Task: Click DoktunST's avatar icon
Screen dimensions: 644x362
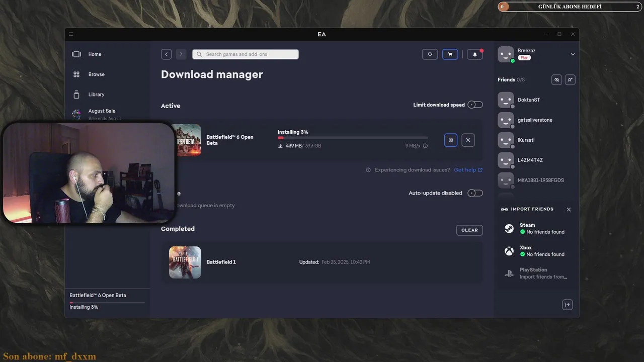Action: (506, 100)
